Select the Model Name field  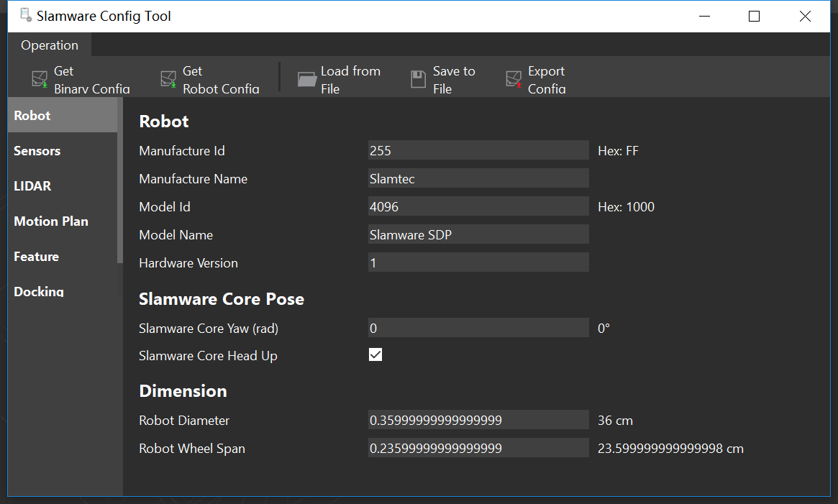[x=478, y=234]
